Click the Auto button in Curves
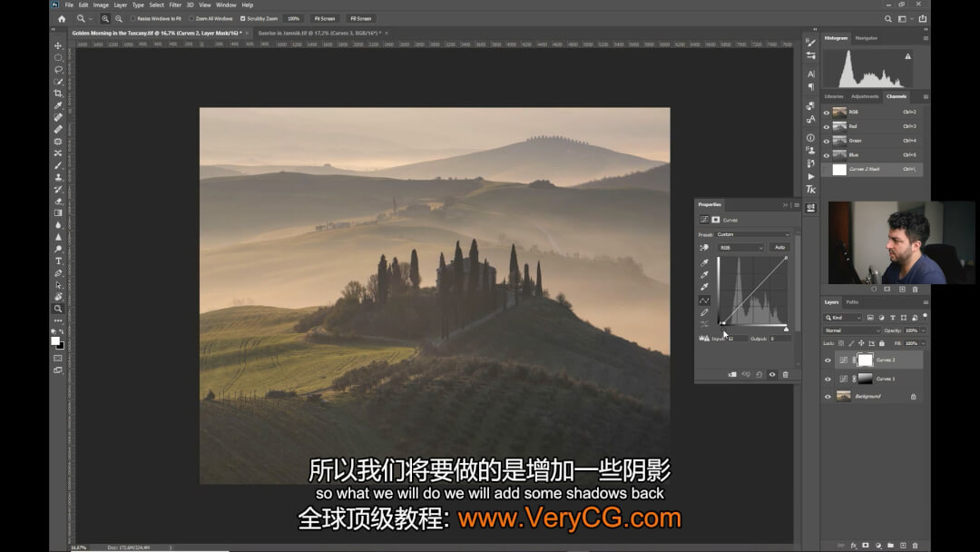Screen dimensions: 980x552 pos(779,248)
